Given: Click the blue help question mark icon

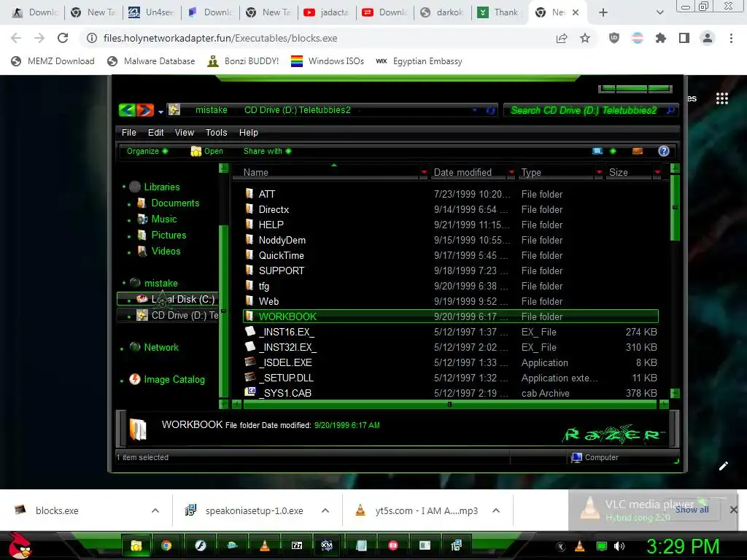Looking at the screenshot, I should [664, 151].
